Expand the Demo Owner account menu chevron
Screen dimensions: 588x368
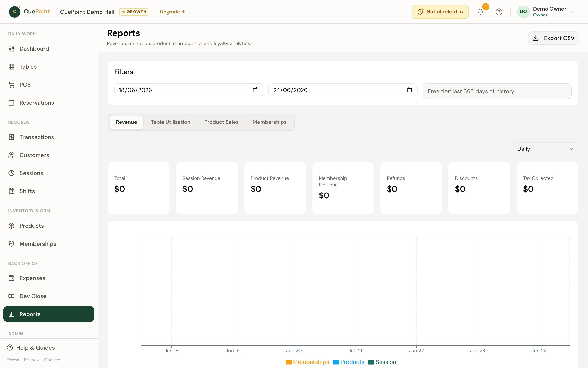pos(573,12)
